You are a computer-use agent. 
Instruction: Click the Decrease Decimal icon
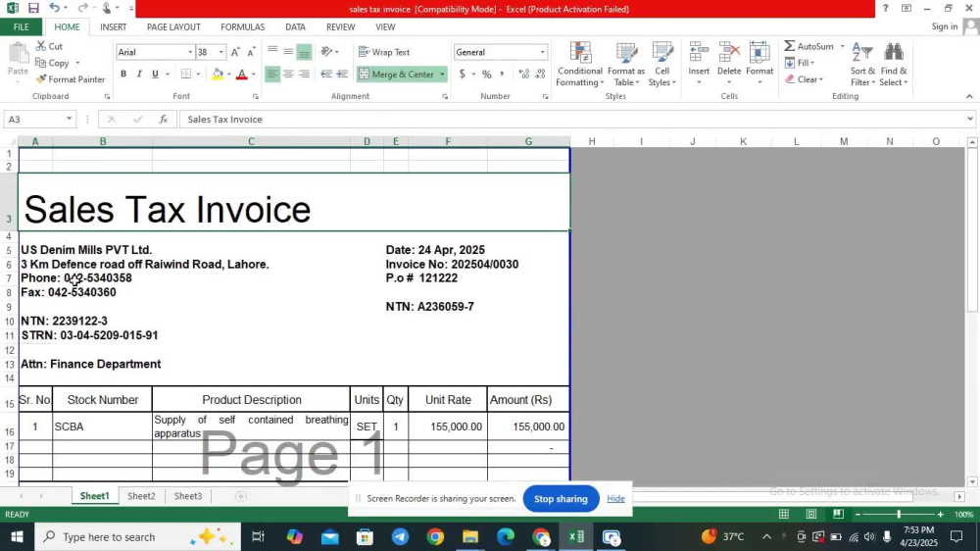click(x=541, y=74)
